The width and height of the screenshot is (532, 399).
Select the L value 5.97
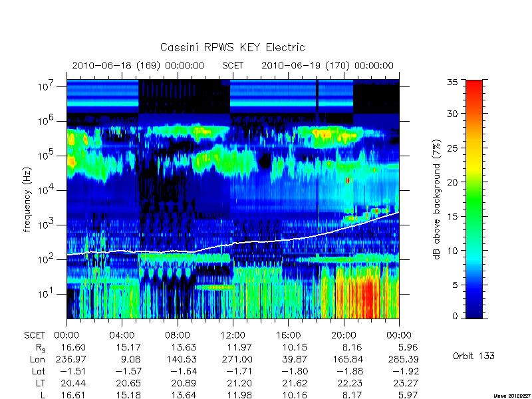click(x=406, y=395)
